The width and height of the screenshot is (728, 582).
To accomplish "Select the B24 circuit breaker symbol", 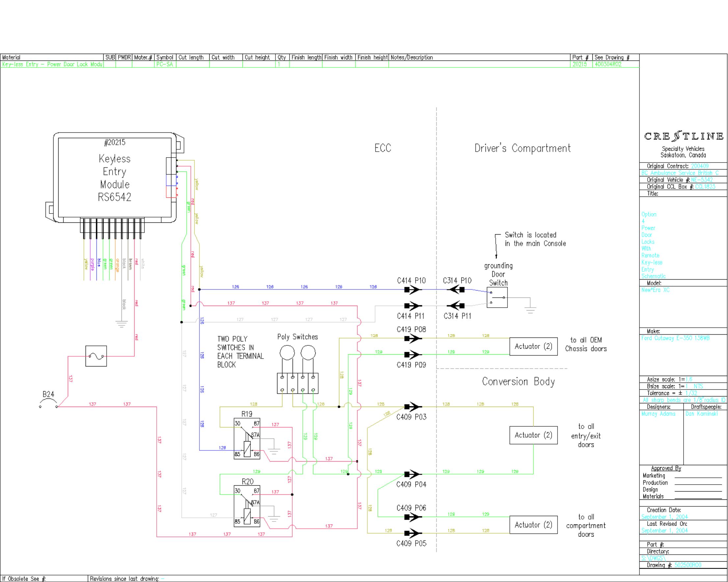I will tap(48, 402).
